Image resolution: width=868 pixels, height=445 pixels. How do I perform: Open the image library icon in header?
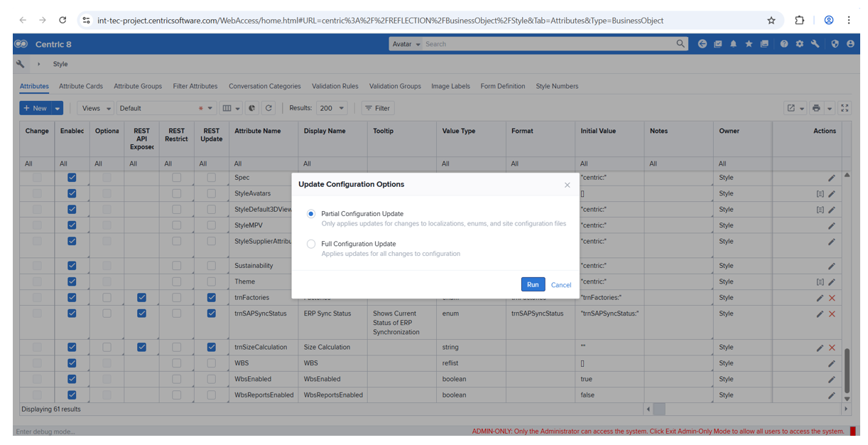point(764,44)
